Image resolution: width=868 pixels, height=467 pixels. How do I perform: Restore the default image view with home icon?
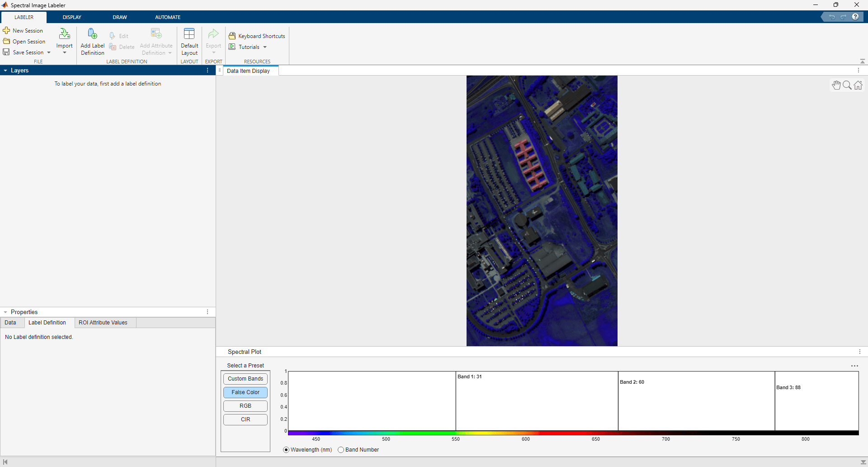point(858,85)
